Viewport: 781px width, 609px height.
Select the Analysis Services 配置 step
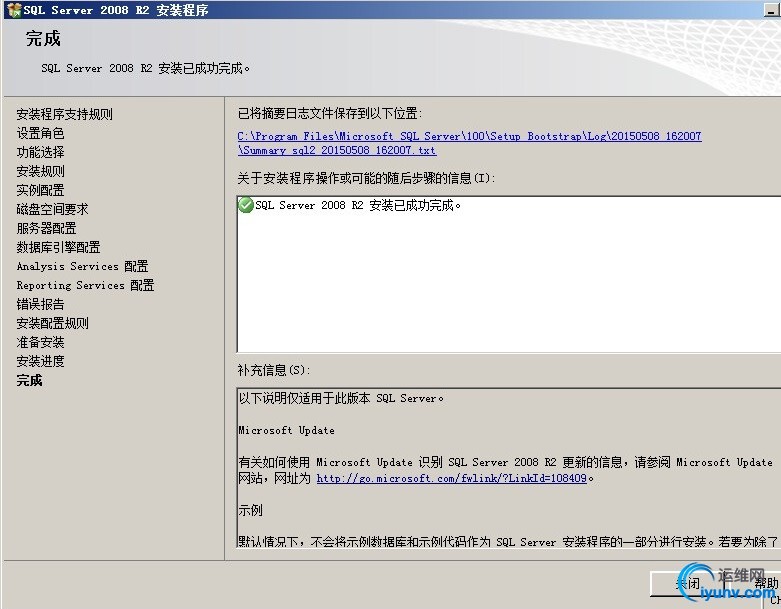click(82, 266)
